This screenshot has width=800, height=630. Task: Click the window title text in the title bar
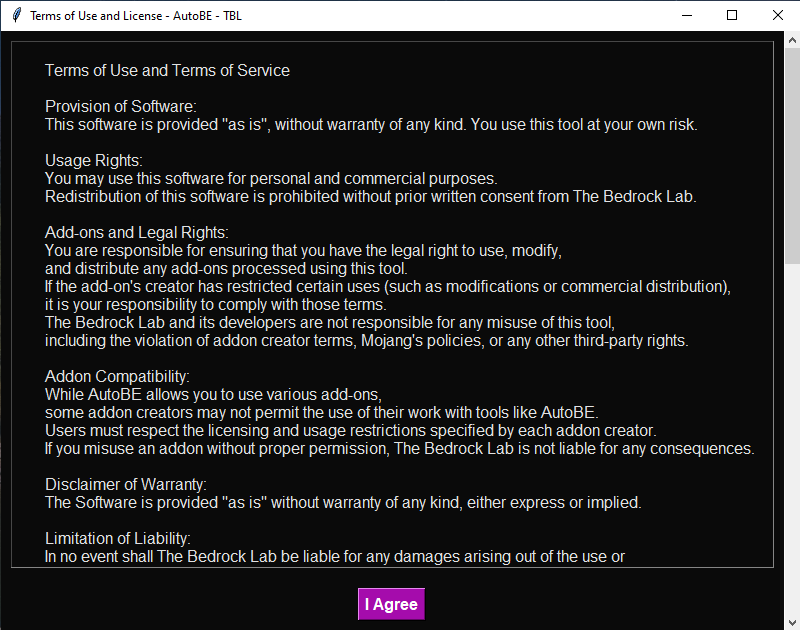click(x=136, y=16)
